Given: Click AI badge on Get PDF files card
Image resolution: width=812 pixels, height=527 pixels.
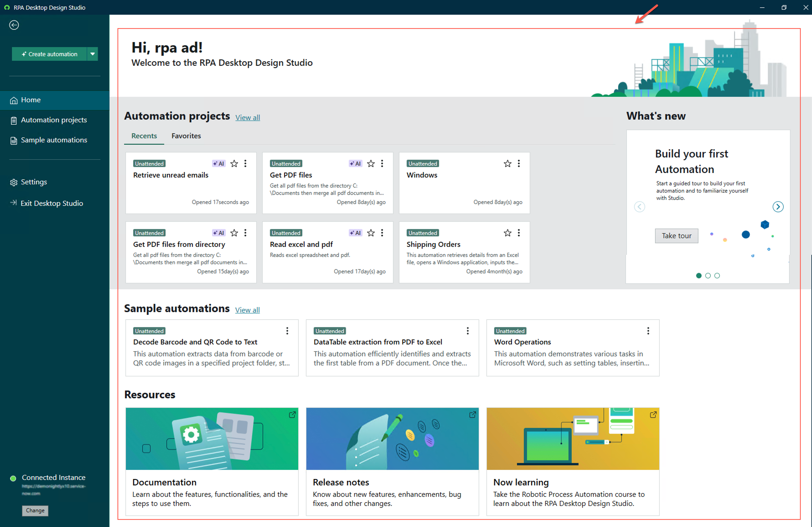Looking at the screenshot, I should 355,164.
